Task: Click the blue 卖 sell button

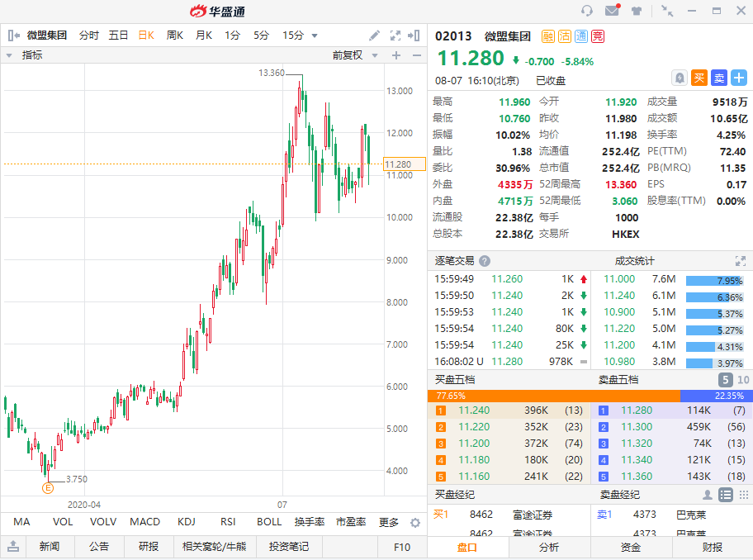Action: (x=719, y=78)
